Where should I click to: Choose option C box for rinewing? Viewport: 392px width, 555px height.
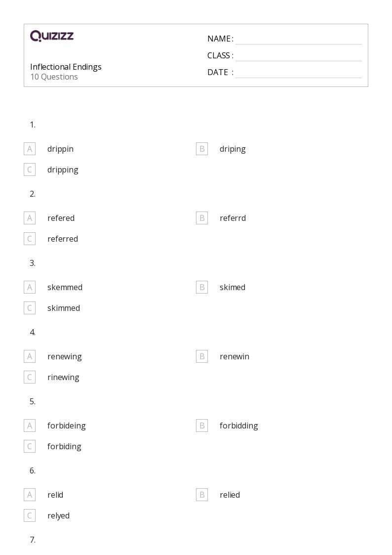30,377
